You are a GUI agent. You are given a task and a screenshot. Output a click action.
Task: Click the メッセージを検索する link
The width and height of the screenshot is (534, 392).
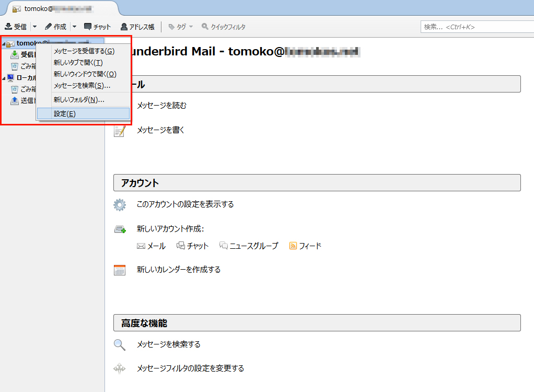click(169, 344)
